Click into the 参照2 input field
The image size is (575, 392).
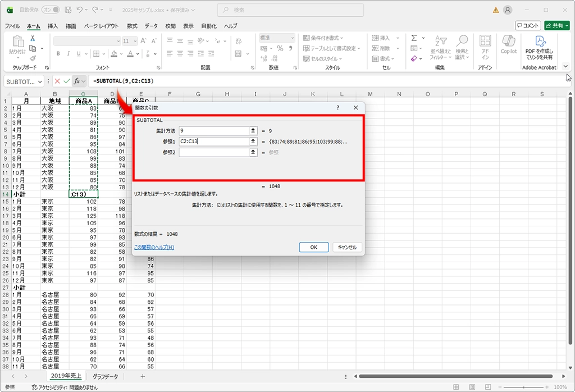click(x=213, y=152)
